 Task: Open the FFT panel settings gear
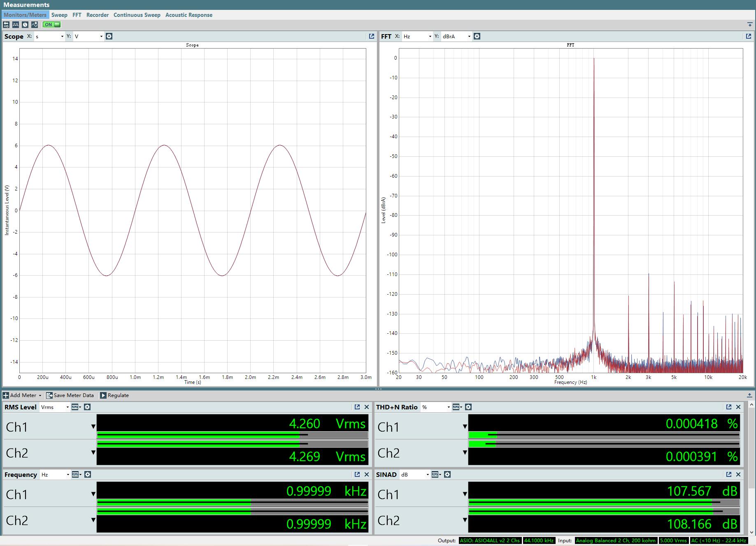click(477, 36)
